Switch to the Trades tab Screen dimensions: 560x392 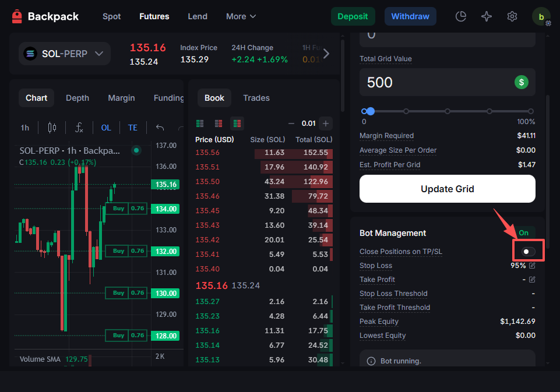coord(256,98)
